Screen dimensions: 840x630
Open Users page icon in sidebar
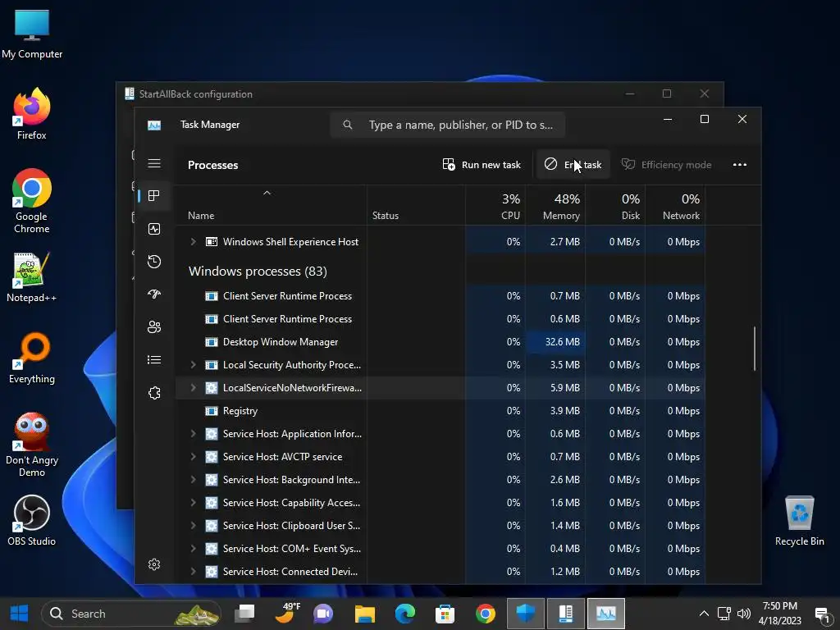pyautogui.click(x=154, y=326)
